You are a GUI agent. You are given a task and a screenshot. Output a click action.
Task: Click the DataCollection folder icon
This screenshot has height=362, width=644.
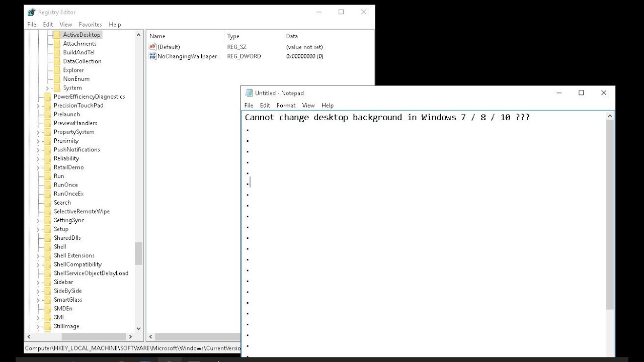(57, 61)
